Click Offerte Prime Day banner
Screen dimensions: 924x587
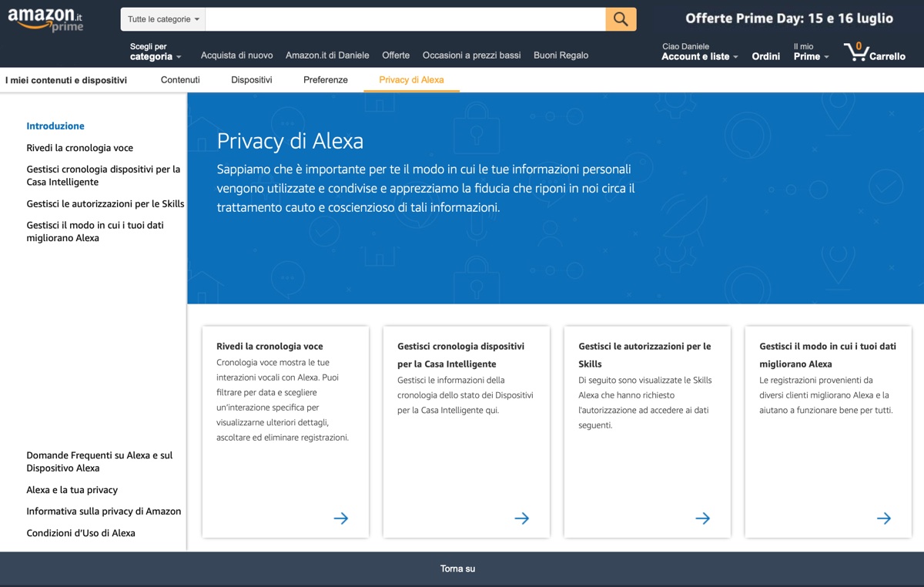pos(789,18)
